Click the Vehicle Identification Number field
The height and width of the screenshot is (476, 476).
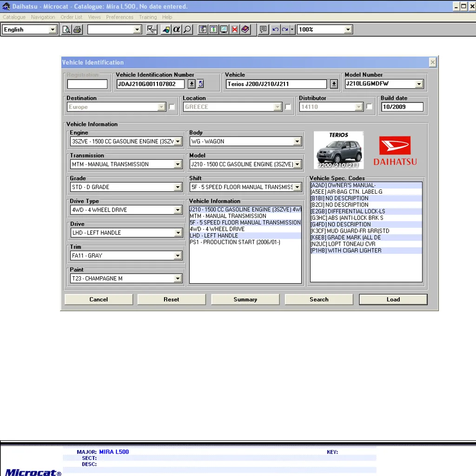coord(151,84)
